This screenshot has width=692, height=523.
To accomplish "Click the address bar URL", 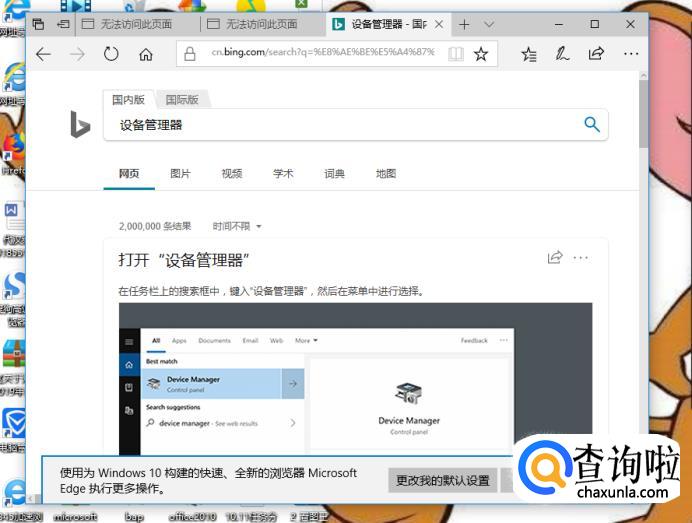I will pyautogui.click(x=323, y=52).
